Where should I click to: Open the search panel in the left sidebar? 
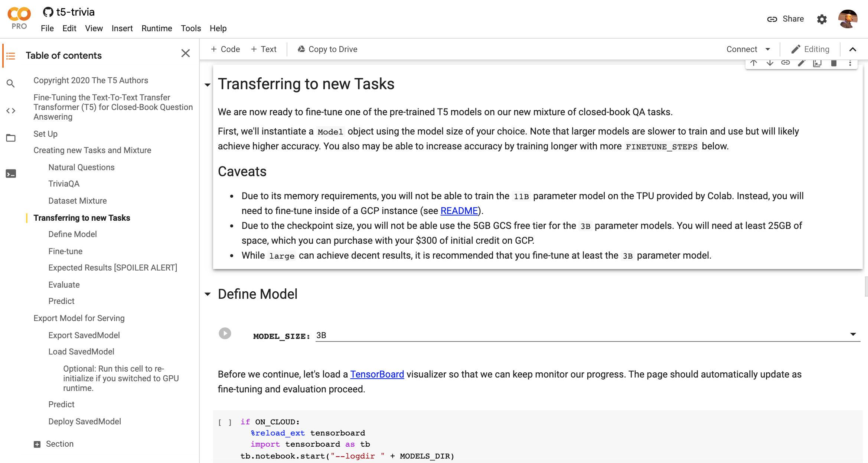tap(11, 84)
